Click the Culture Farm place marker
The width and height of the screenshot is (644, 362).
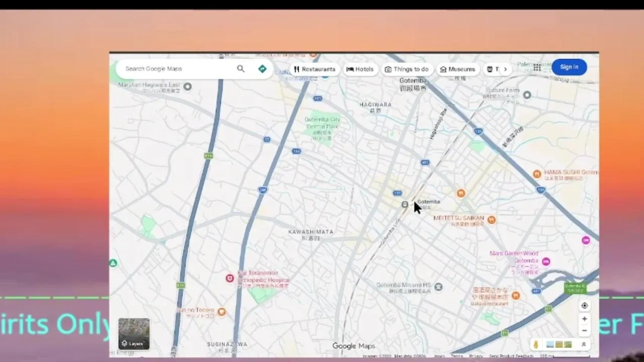pyautogui.click(x=527, y=95)
